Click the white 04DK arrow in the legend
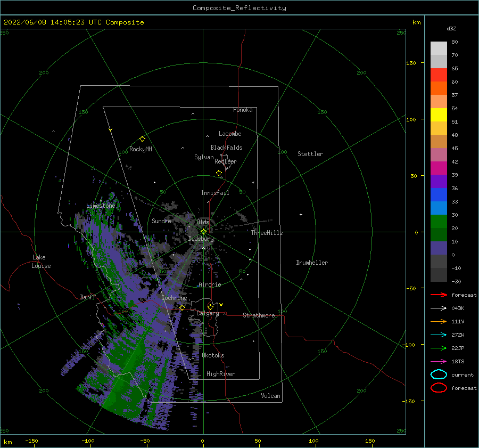Viewport: 479px width, 448px height. [439, 308]
